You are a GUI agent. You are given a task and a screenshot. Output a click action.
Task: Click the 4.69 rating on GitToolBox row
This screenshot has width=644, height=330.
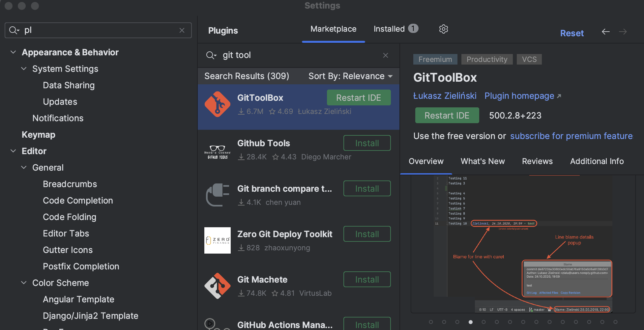(281, 112)
